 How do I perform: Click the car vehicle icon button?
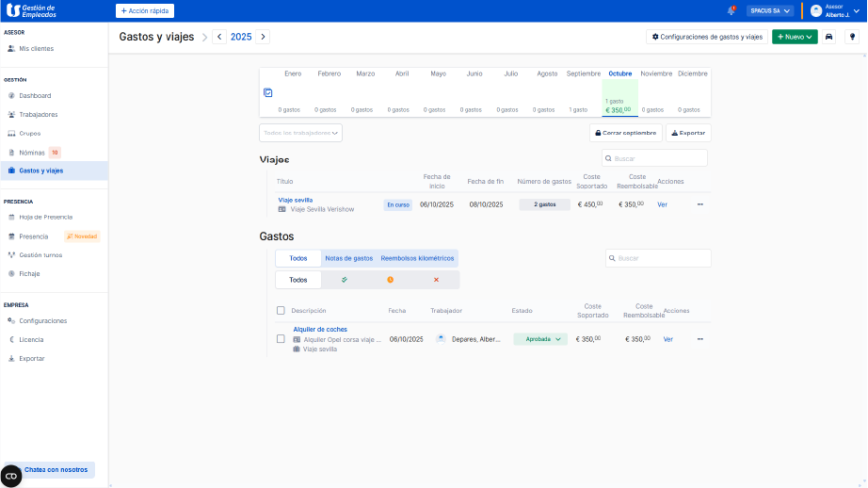[x=828, y=37]
